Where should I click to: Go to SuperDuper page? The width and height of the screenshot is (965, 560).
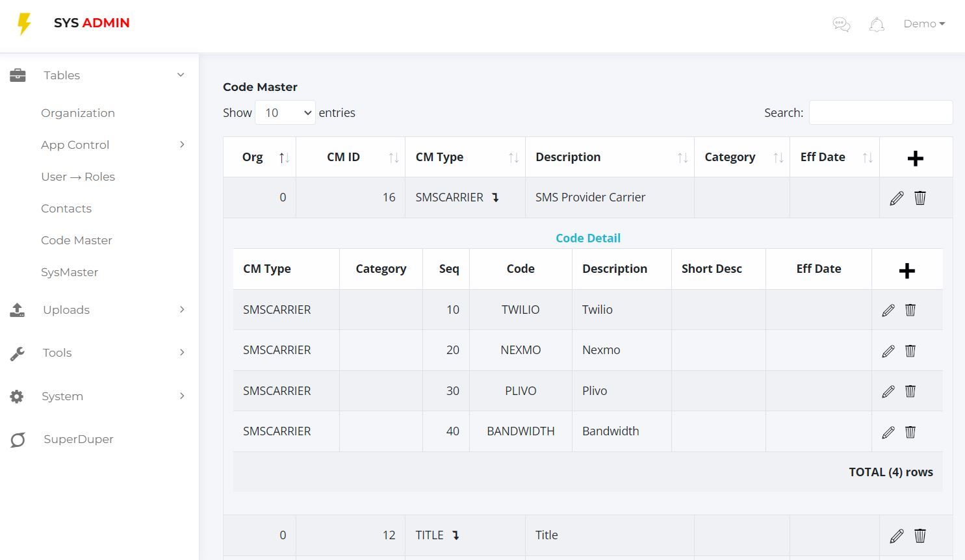(x=78, y=439)
